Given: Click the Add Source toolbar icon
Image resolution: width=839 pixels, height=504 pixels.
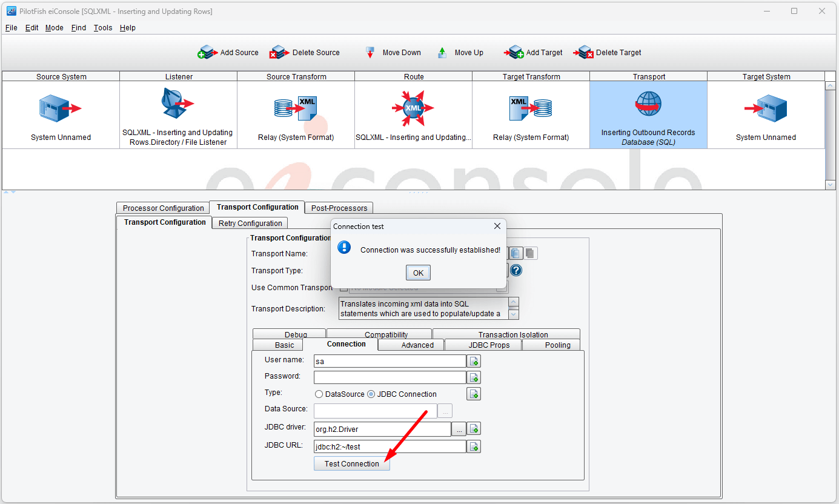Looking at the screenshot, I should [x=207, y=53].
